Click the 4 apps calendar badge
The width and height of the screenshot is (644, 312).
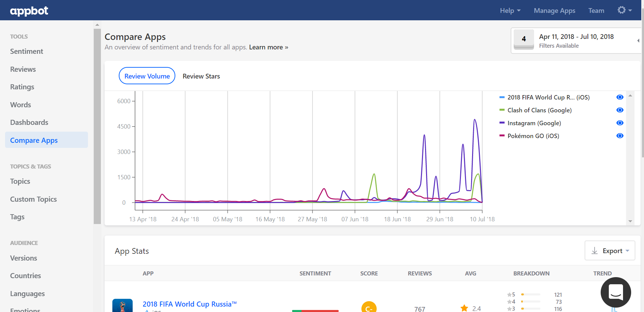(x=524, y=39)
